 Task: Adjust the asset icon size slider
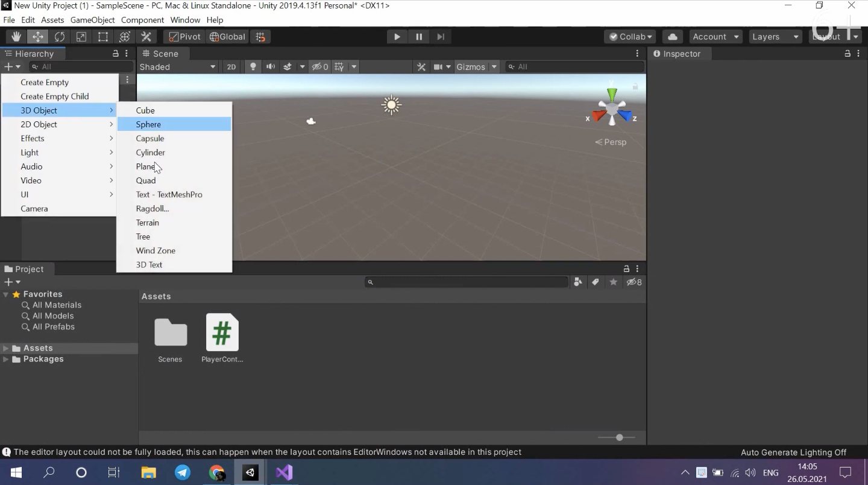[x=619, y=437]
